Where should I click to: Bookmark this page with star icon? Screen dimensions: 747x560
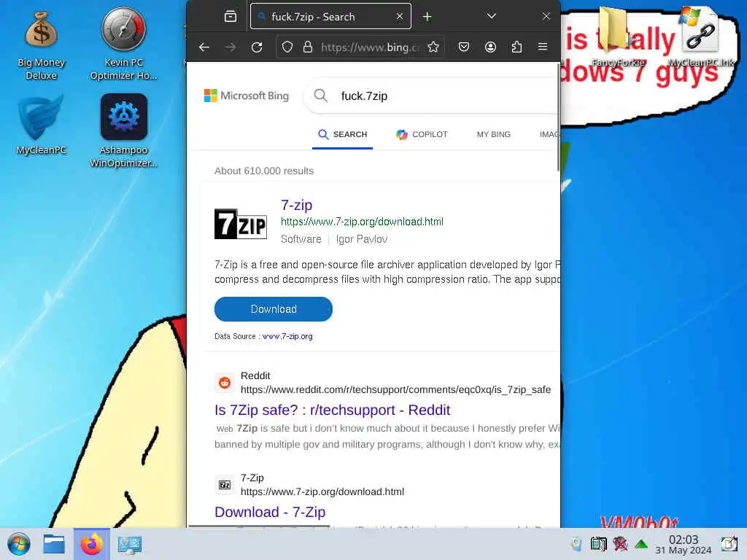tap(433, 47)
